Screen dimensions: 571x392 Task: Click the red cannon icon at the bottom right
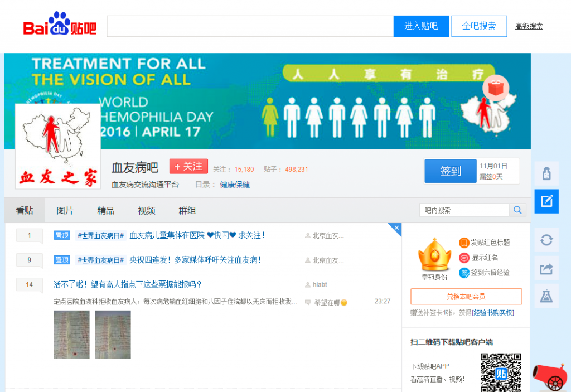pos(551,378)
